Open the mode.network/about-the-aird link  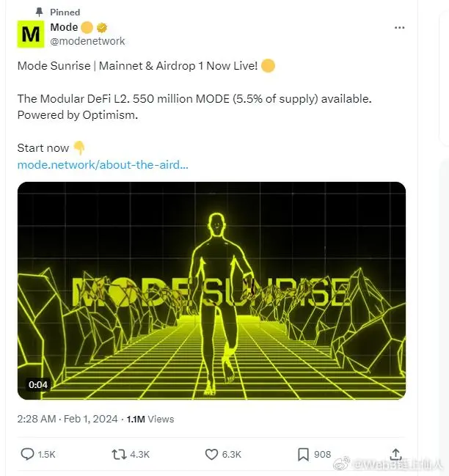pyautogui.click(x=103, y=165)
